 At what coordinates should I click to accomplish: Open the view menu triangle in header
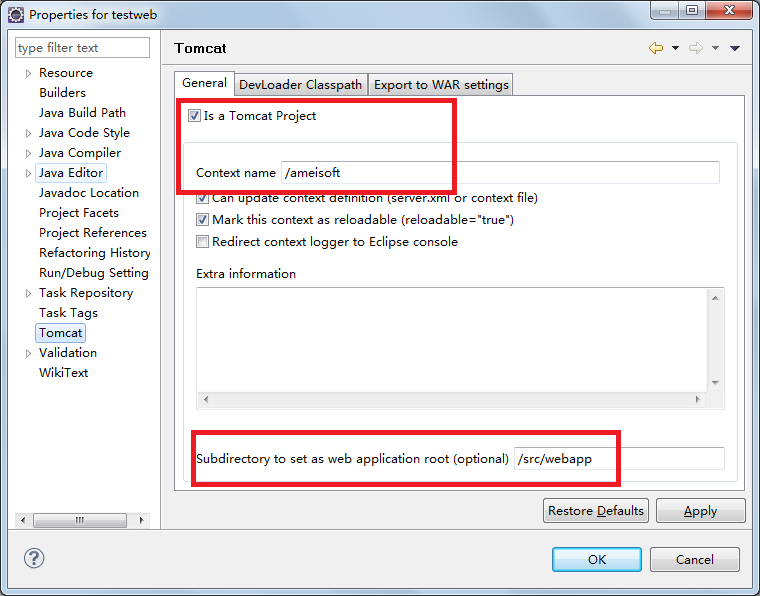point(735,48)
